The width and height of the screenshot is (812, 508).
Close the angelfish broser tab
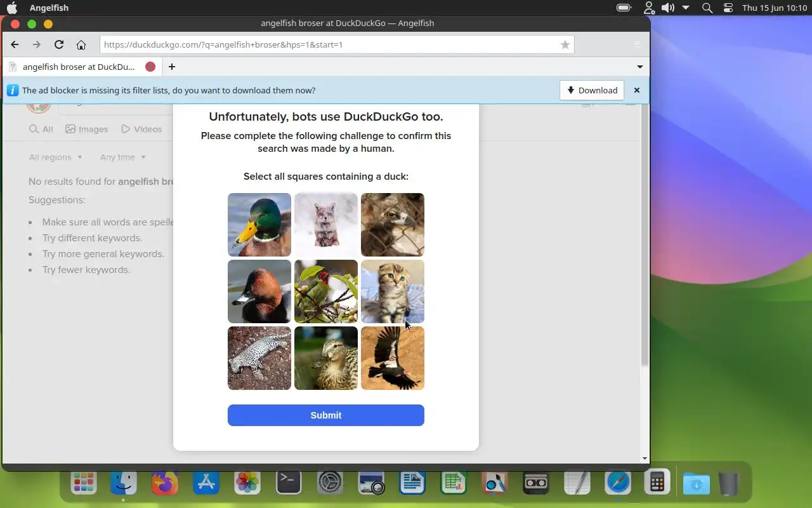click(150, 67)
